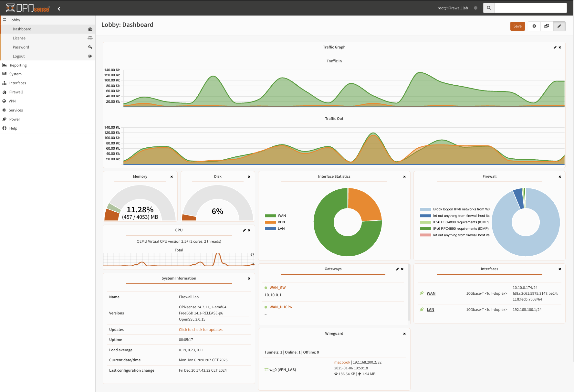Viewport: 574px width, 392px height.
Task: Expand the System menu
Action: [48, 74]
